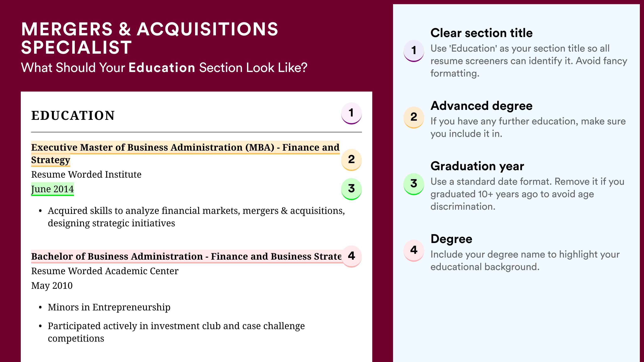Click Resume Worded Institute text
The image size is (644, 362).
click(x=86, y=175)
